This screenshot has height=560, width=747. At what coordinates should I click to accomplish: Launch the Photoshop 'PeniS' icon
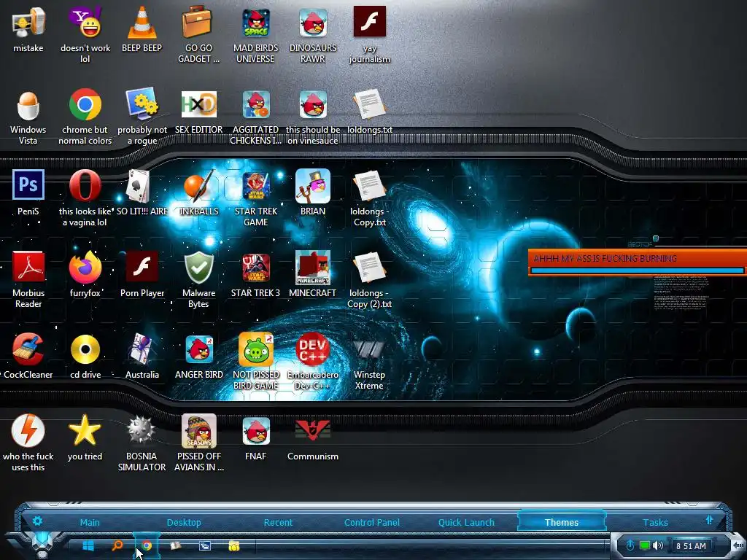point(28,184)
